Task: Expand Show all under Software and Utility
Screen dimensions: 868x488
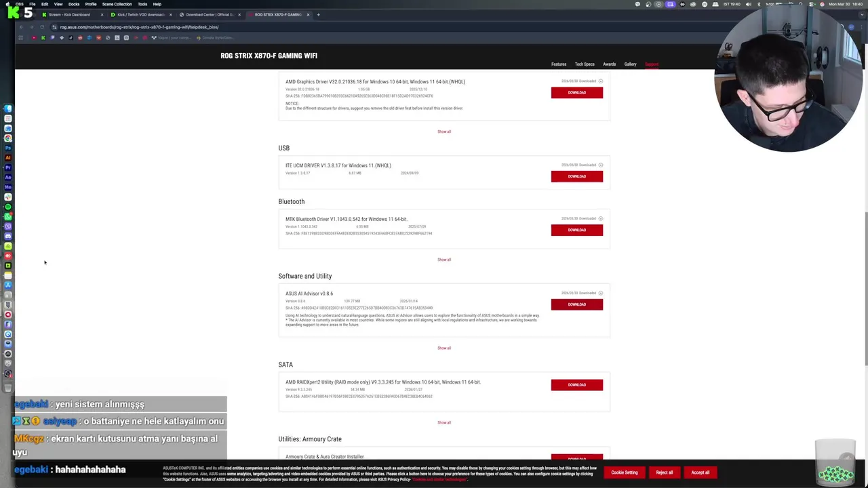Action: (x=444, y=348)
